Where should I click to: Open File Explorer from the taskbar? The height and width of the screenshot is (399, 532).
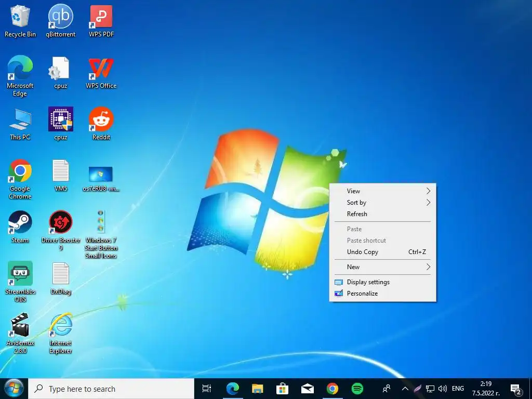click(258, 389)
